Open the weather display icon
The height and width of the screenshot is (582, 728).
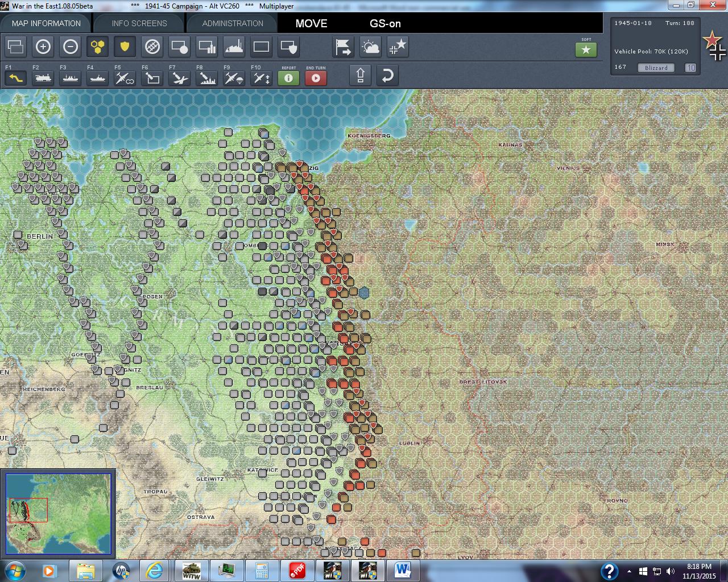click(371, 47)
